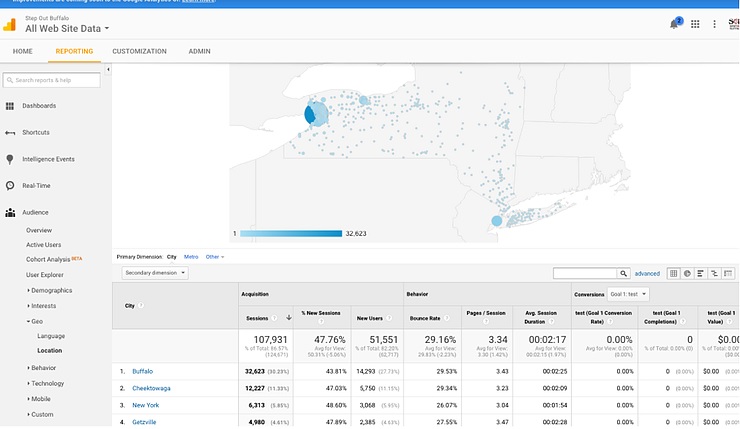Collapse the Geo section
Image resolution: width=740 pixels, height=429 pixels.
(35, 321)
